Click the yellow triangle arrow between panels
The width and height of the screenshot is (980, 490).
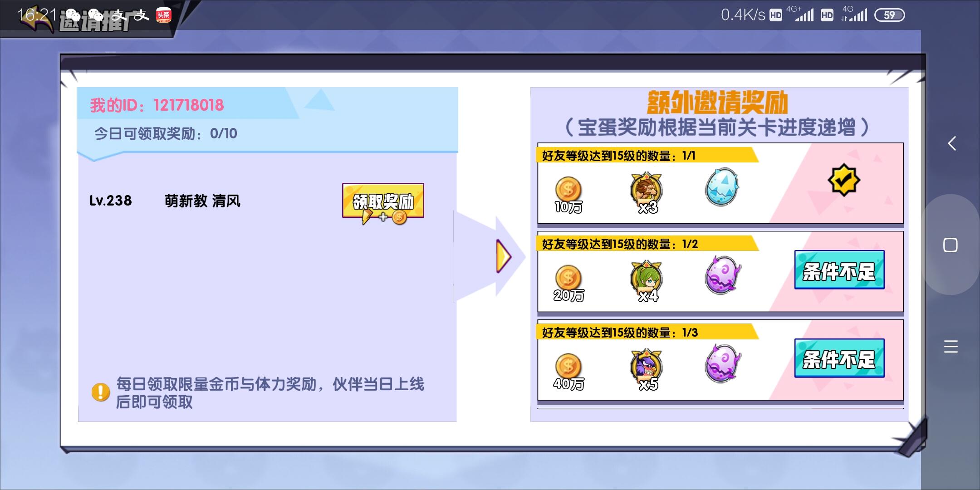coord(504,256)
